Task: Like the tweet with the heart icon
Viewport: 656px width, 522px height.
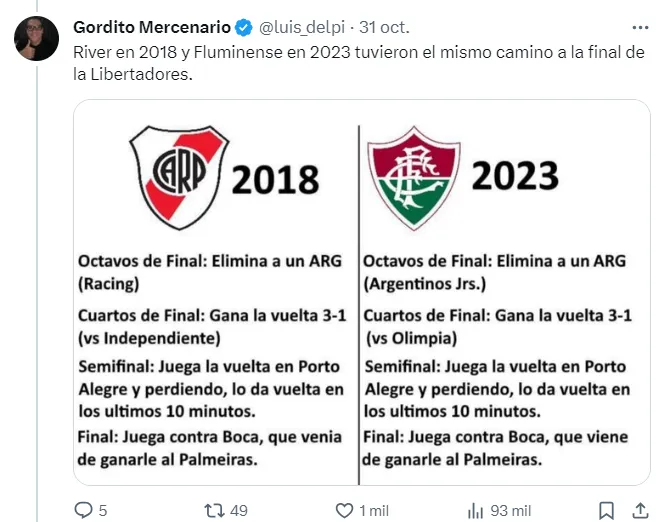Action: 344,510
